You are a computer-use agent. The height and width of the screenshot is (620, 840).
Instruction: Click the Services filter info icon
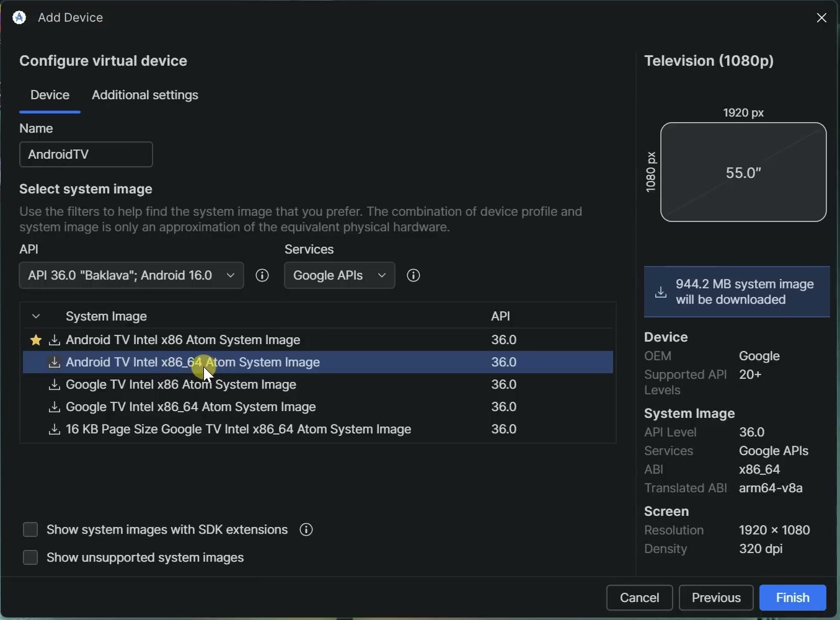coord(413,275)
